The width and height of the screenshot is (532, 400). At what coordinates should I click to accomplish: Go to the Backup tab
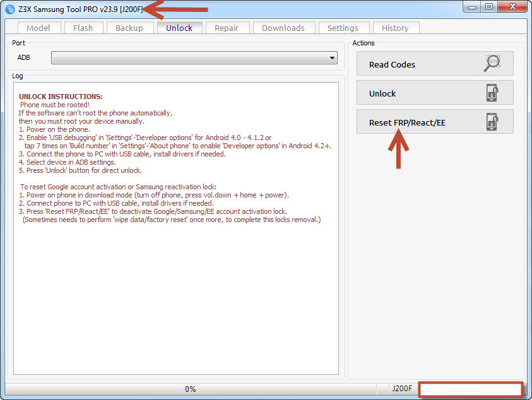coord(129,28)
